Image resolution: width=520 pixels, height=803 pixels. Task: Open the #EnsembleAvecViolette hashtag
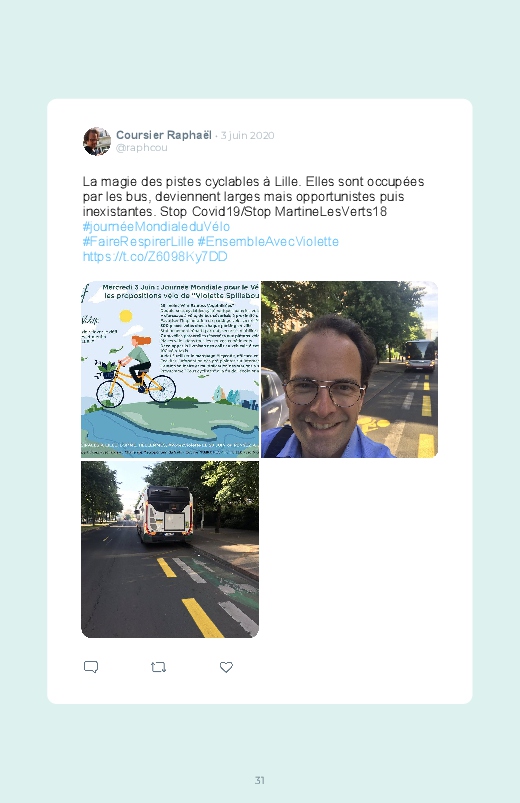pos(268,241)
